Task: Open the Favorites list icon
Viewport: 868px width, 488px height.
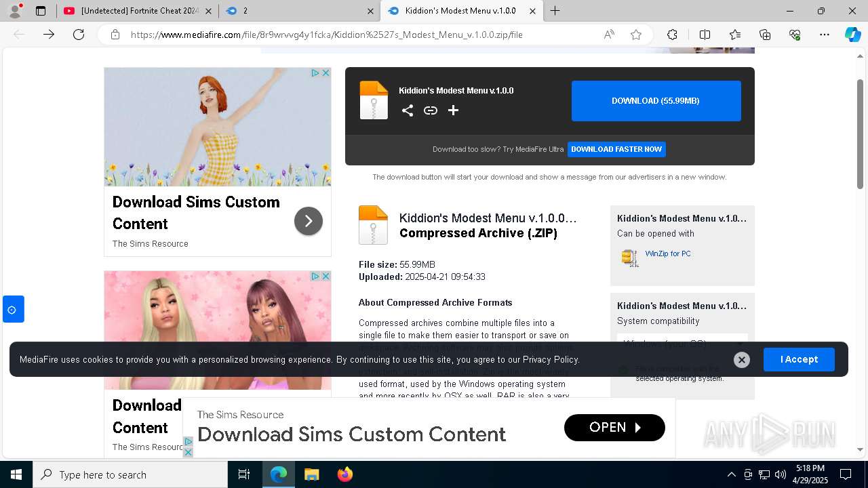Action: coord(735,35)
